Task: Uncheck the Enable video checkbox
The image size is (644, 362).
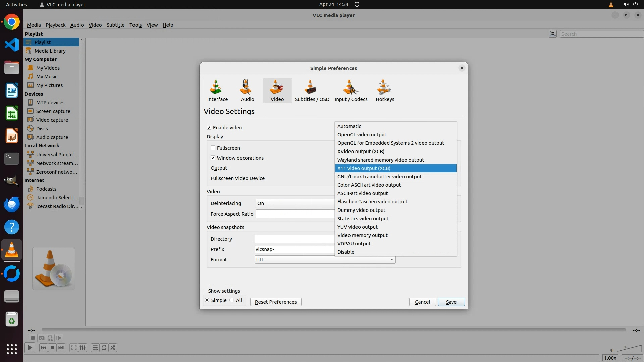Action: 209,128
